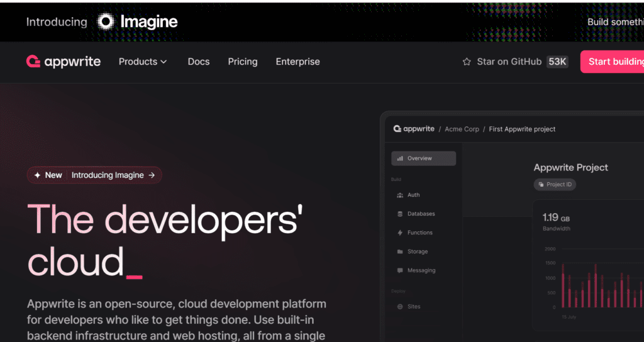Open the Docs nav item
The image size is (644, 342).
(199, 62)
